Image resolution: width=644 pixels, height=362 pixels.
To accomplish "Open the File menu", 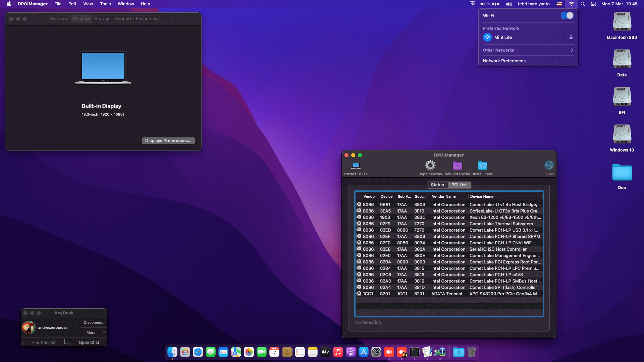I will pyautogui.click(x=58, y=4).
